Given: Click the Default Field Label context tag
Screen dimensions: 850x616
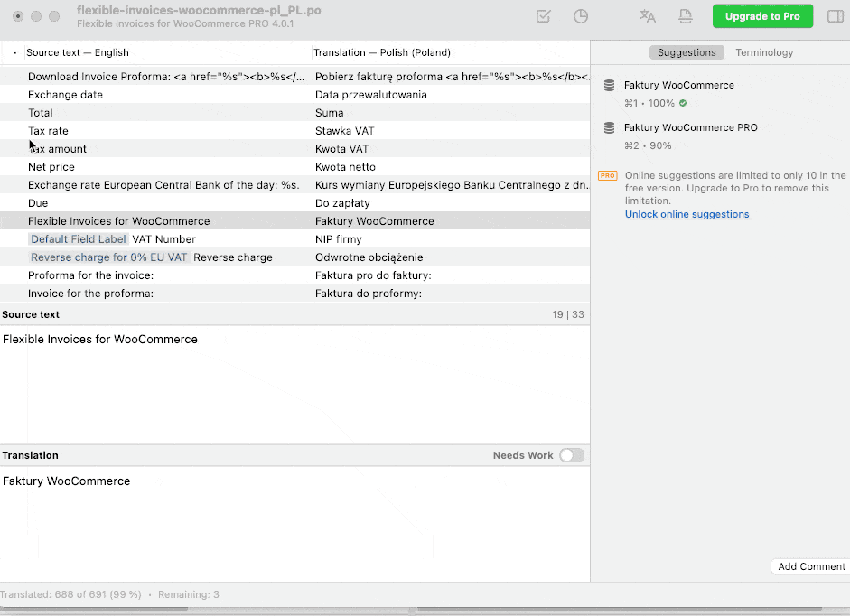Looking at the screenshot, I should coord(79,239).
